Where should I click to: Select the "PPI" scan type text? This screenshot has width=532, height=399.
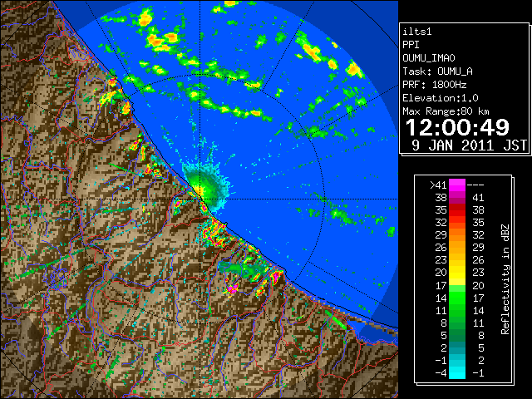point(411,45)
